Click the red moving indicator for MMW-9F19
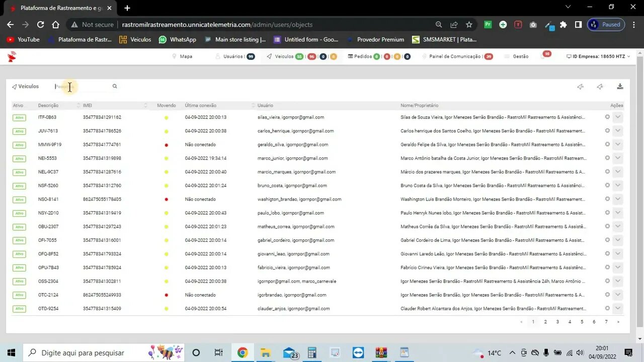 pos(167,145)
